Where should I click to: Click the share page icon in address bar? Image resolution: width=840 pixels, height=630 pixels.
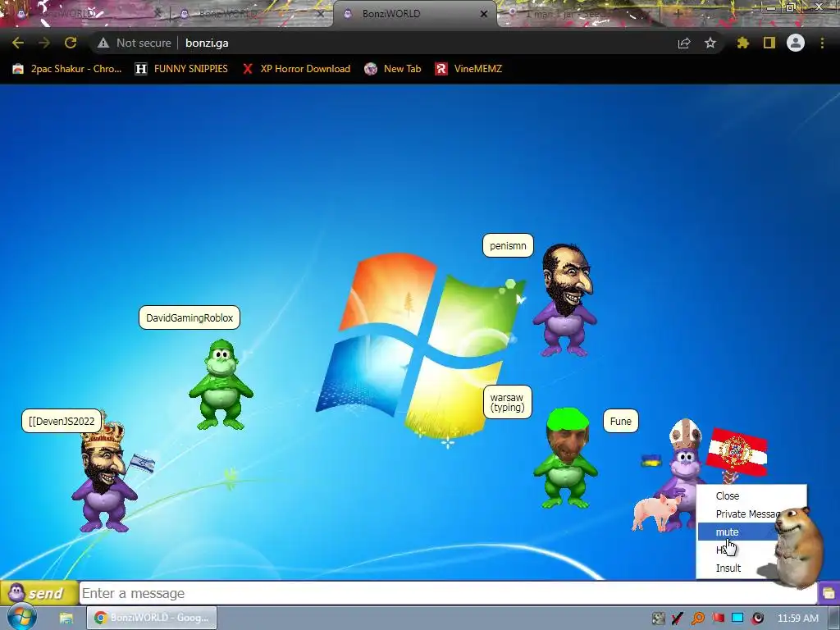tap(684, 43)
